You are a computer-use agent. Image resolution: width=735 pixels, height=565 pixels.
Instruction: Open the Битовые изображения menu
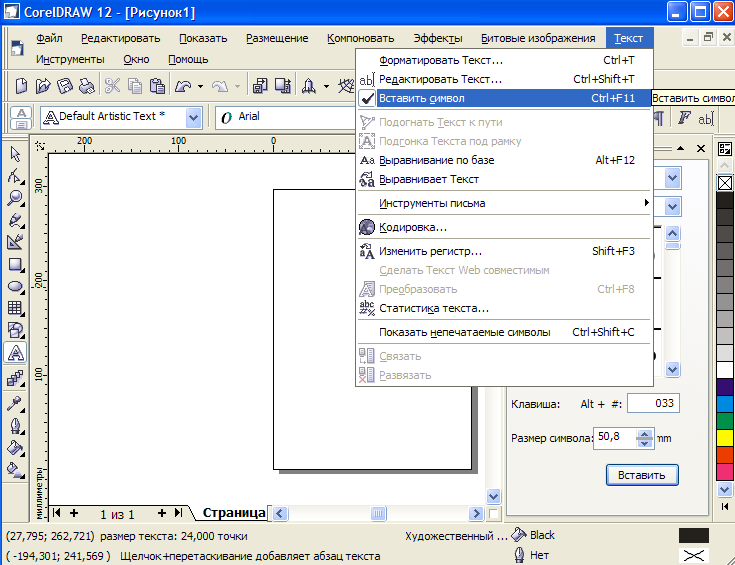click(x=538, y=38)
